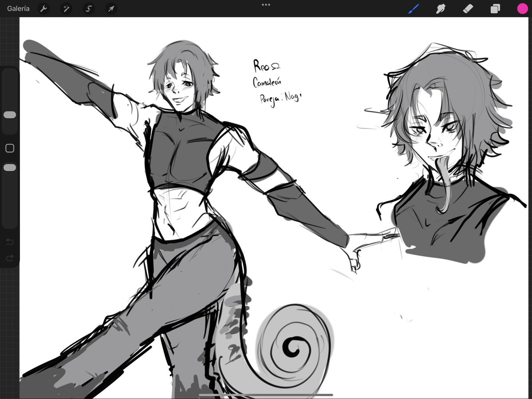Redo the stroke with the sidebar arrow
The width and height of the screenshot is (532, 399).
[10, 258]
